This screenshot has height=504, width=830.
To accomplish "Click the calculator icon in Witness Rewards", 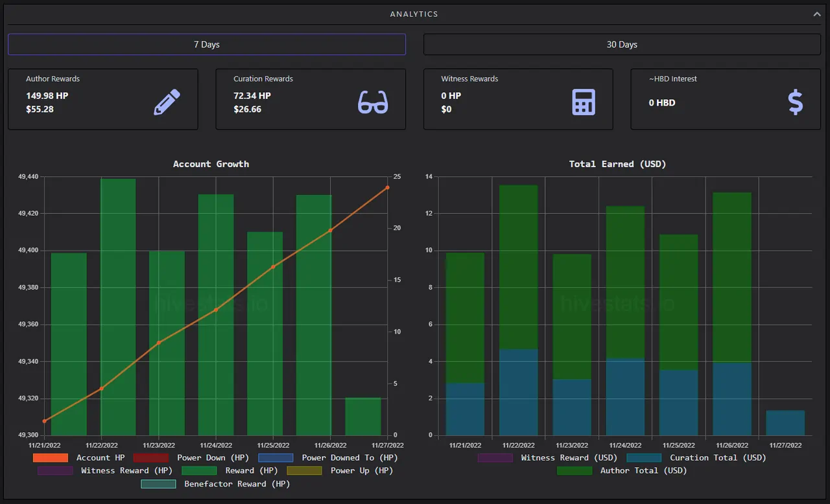I will click(x=584, y=102).
